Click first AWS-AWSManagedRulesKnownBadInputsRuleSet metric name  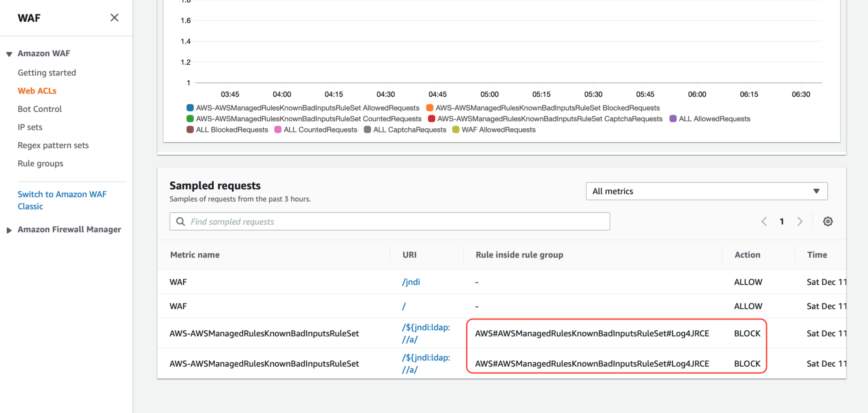(x=264, y=334)
